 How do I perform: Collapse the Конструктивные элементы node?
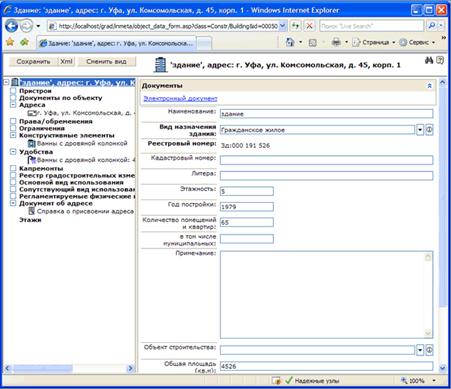click(x=13, y=135)
